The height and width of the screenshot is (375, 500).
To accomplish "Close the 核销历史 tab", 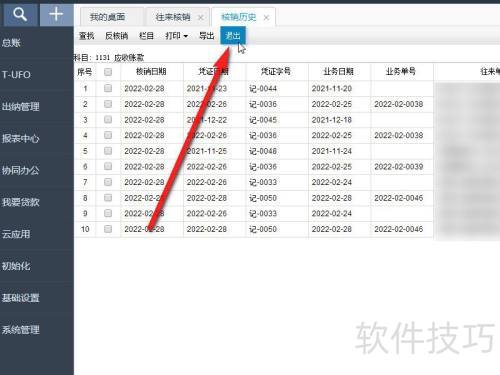I will [x=266, y=18].
